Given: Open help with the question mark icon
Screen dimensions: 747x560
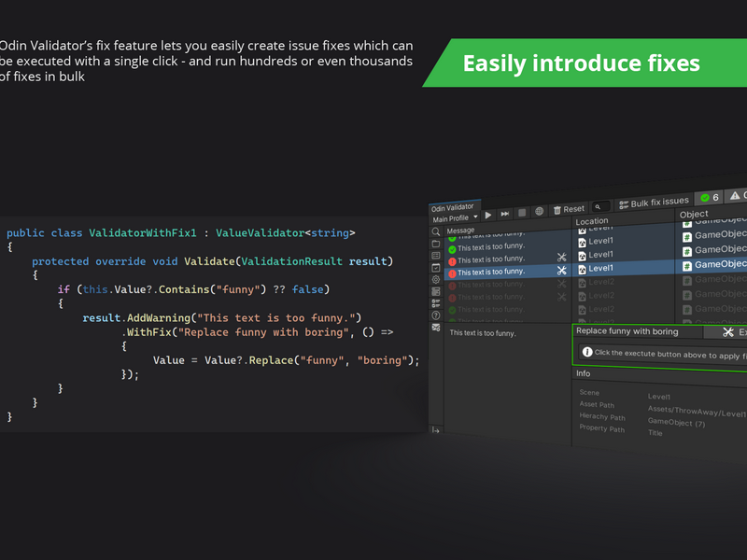Looking at the screenshot, I should (x=436, y=315).
